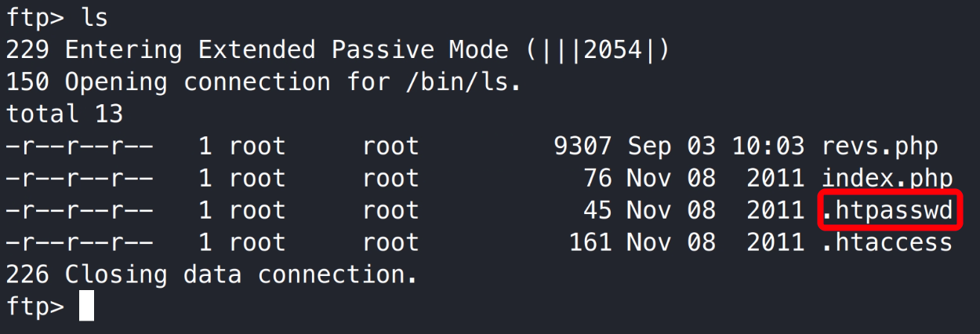Click the 'Sep 03' date text
Screen dimensions: 980x334
point(670,147)
